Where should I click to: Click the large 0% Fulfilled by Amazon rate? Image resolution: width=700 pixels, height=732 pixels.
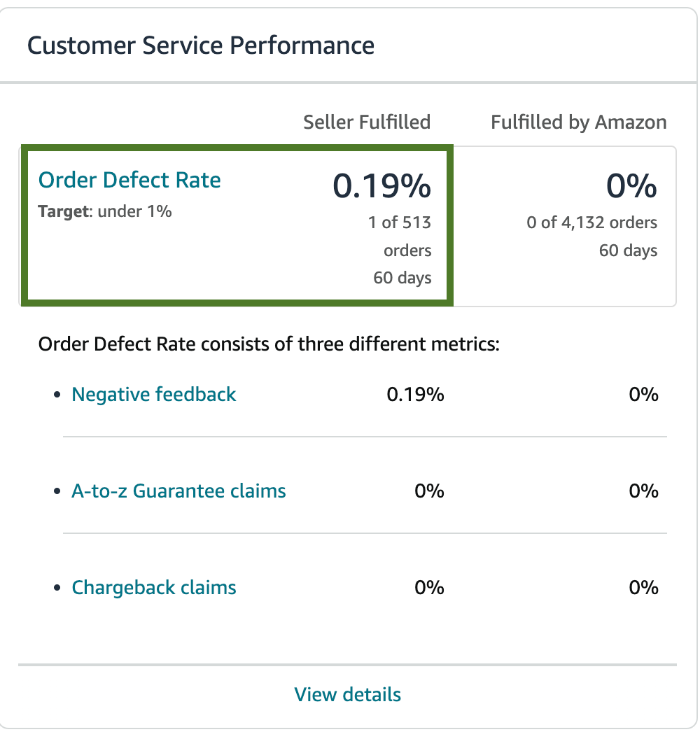631,185
